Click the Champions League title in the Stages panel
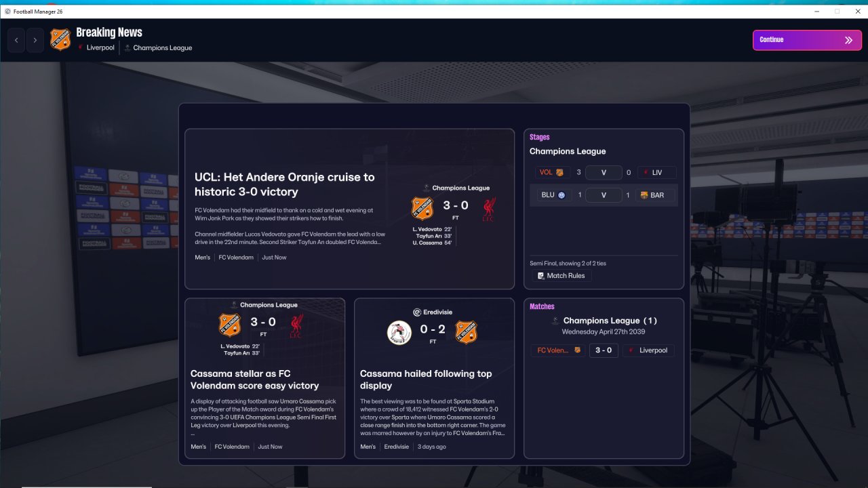 [568, 151]
